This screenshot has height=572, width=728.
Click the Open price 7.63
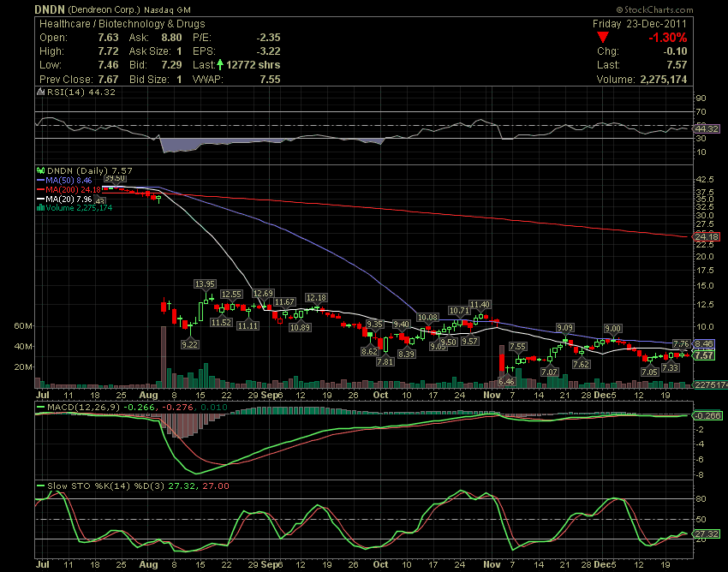108,37
